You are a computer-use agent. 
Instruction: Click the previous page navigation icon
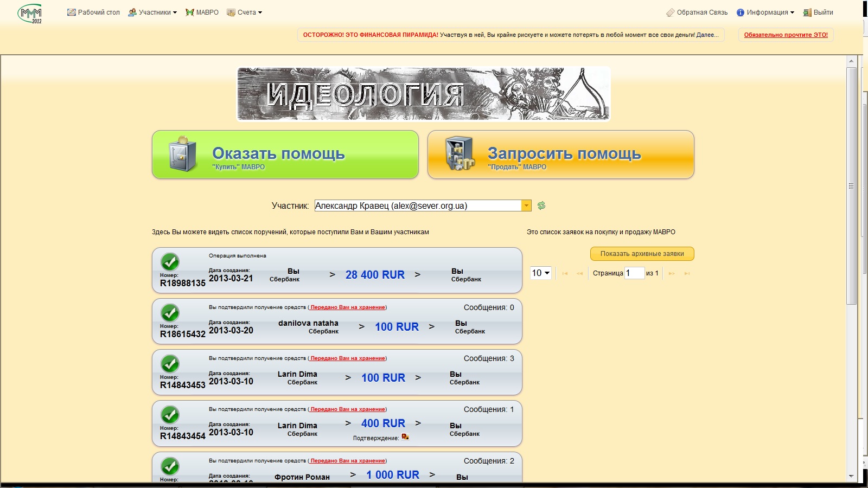click(x=580, y=273)
